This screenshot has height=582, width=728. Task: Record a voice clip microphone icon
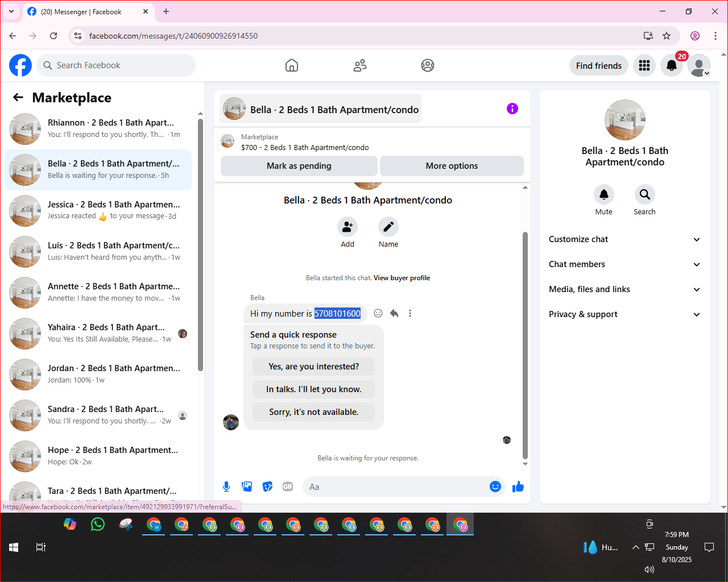[226, 487]
